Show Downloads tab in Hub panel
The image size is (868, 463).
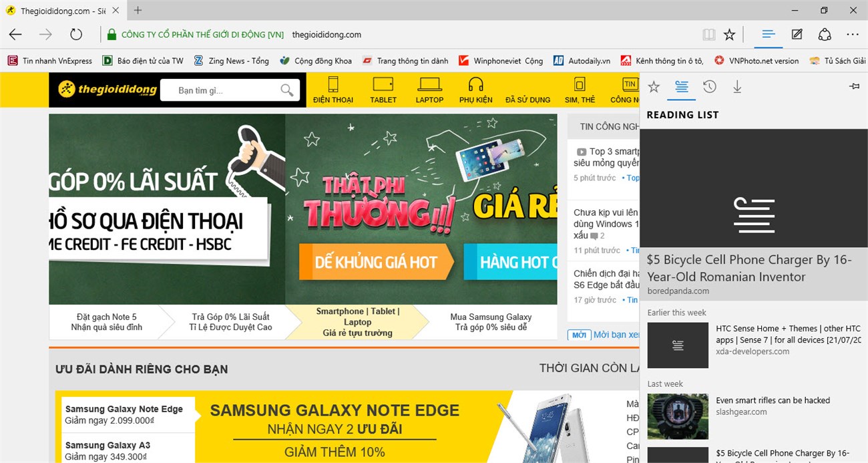[x=737, y=87]
